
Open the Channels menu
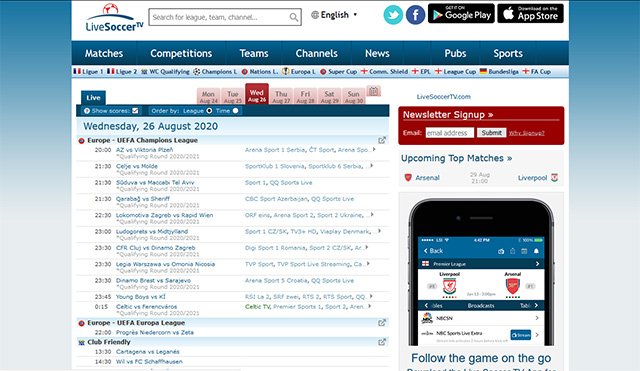[x=317, y=53]
